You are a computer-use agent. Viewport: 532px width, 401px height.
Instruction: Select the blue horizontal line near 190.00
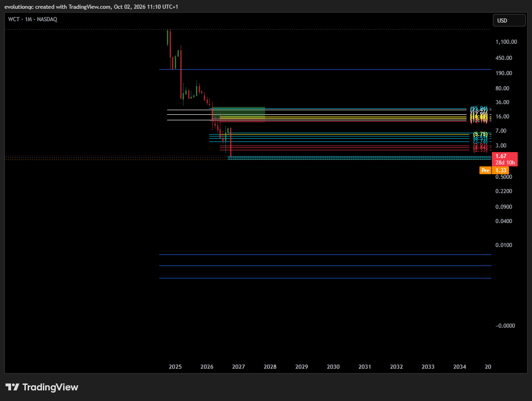pyautogui.click(x=325, y=69)
